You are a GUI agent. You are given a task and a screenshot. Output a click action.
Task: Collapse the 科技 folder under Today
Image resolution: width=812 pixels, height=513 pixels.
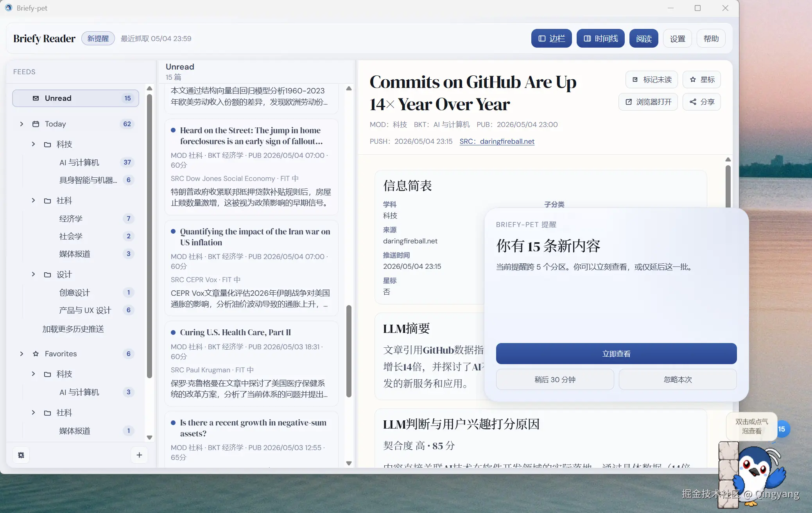(x=34, y=144)
